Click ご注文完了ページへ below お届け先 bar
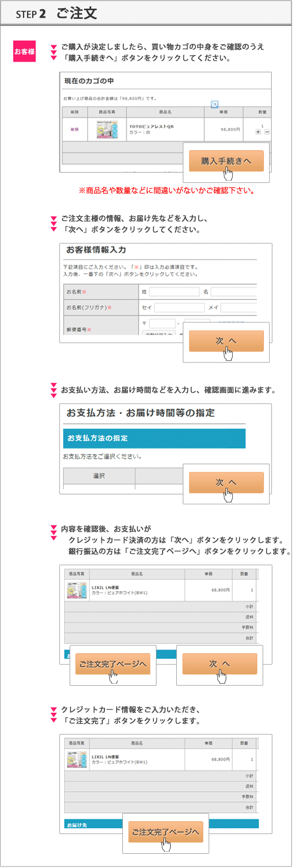The height and width of the screenshot is (868, 293). click(x=166, y=832)
